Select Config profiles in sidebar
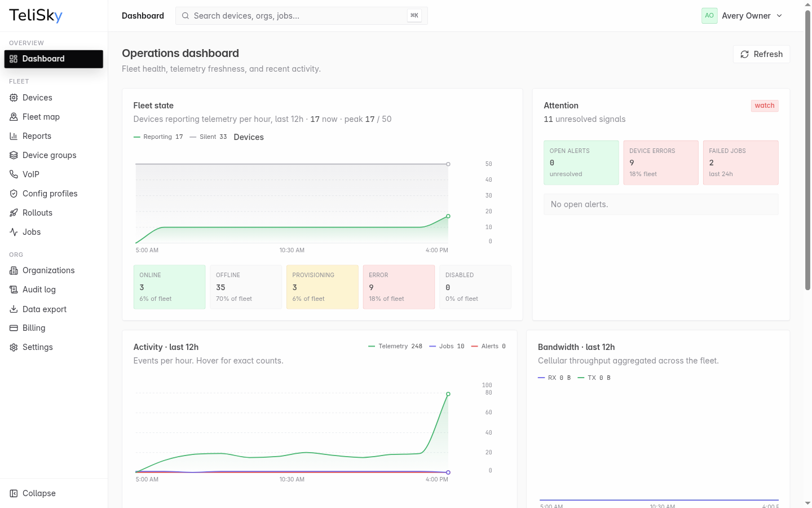 tap(54, 194)
